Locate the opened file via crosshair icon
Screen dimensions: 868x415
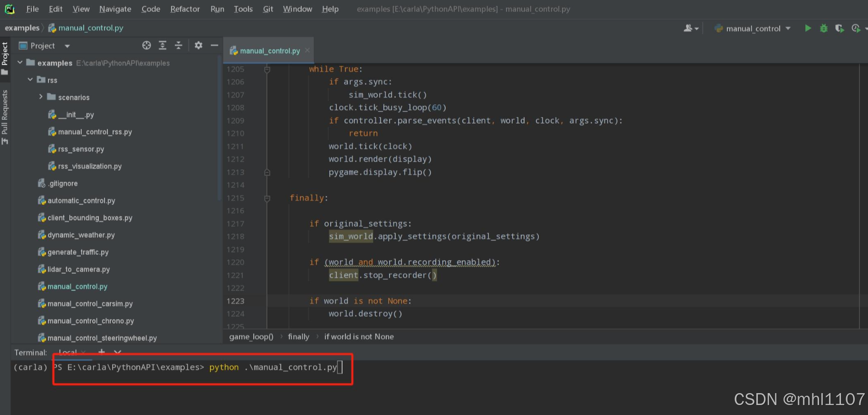(x=146, y=46)
